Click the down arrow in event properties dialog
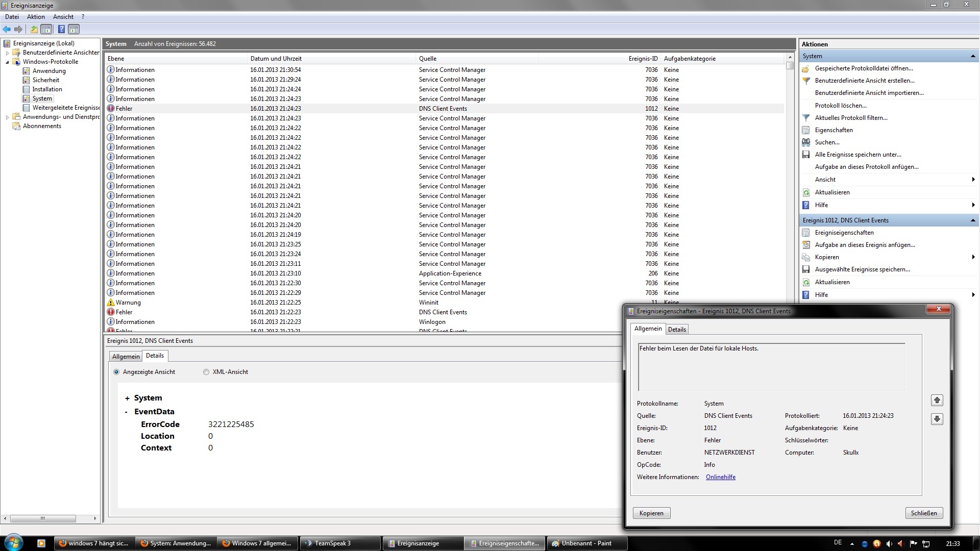Viewport: 980px width, 551px height. click(x=937, y=419)
